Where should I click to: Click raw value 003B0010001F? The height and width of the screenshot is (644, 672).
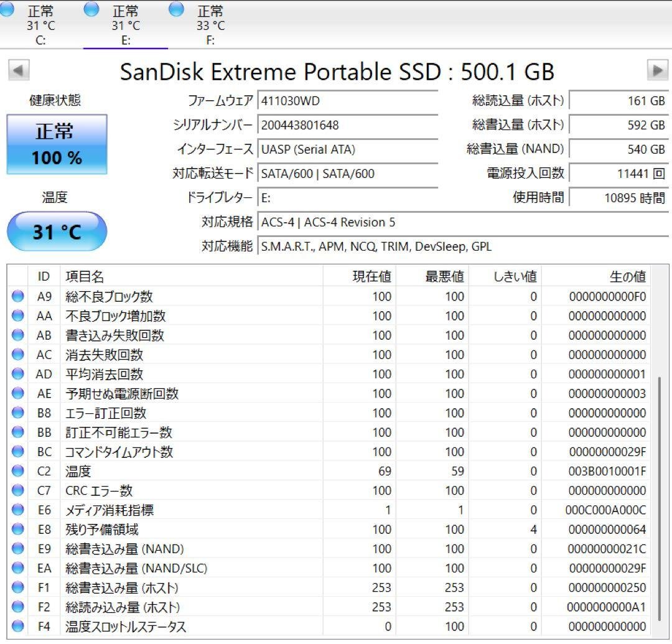(607, 471)
